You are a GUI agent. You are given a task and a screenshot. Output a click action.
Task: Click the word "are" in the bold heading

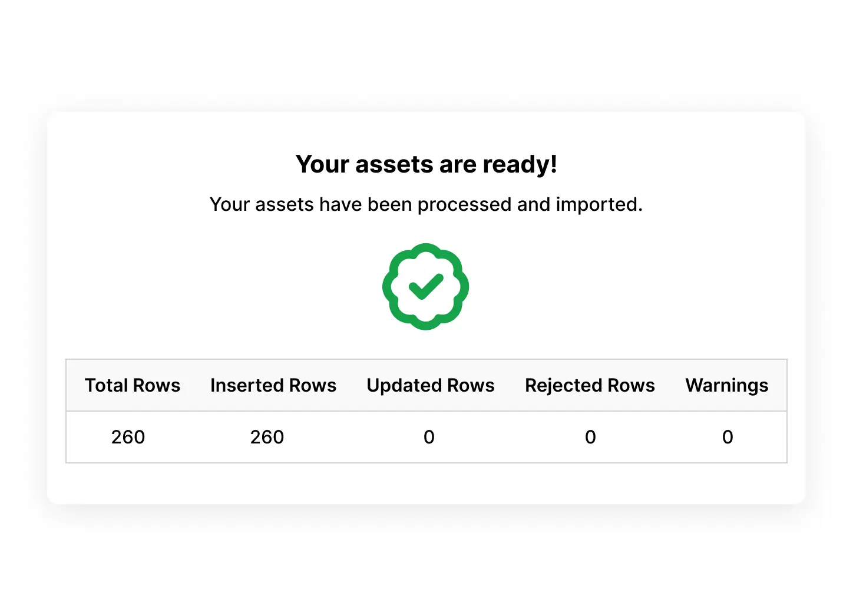tap(458, 165)
